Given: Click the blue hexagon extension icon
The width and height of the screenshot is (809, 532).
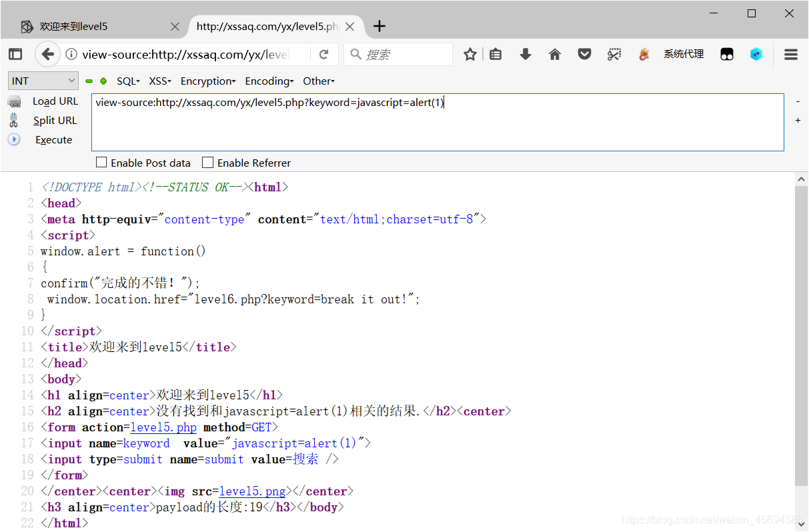Looking at the screenshot, I should pos(756,55).
